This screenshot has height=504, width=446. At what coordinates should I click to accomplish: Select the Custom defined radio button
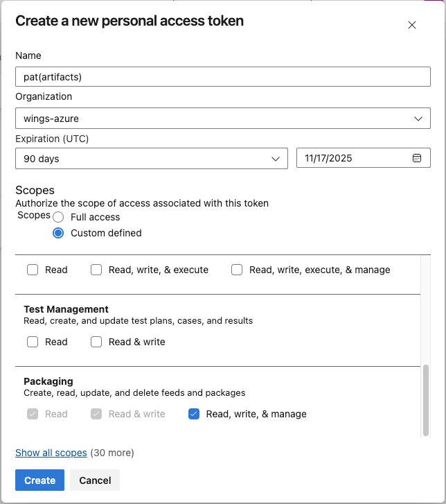click(59, 233)
